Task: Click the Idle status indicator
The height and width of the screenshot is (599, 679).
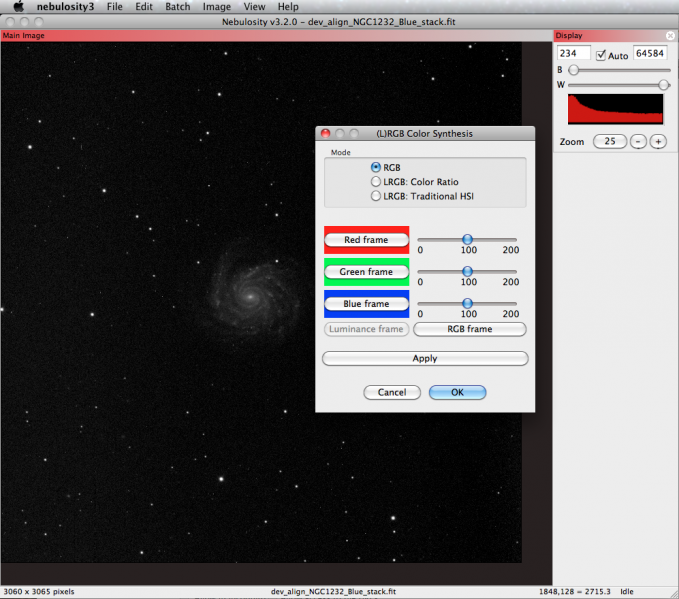Action: [x=627, y=591]
